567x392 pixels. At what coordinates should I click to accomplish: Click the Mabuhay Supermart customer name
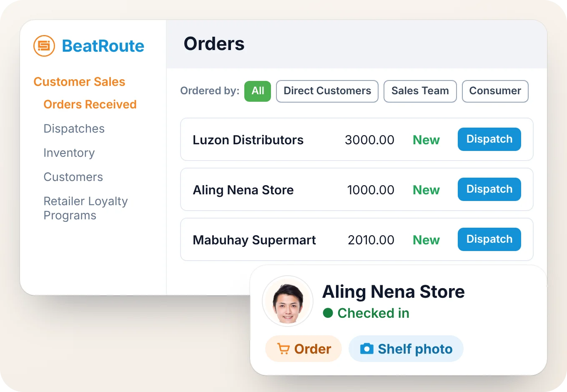coord(254,240)
